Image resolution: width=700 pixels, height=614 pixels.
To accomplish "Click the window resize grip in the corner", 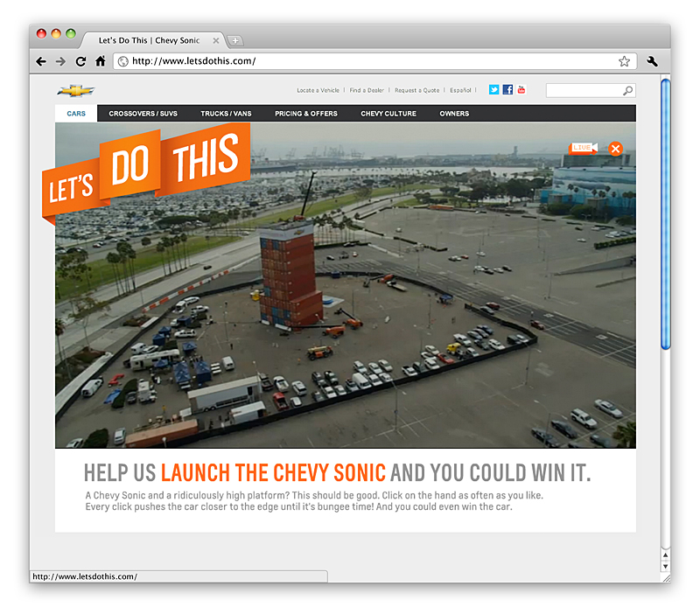I will click(x=666, y=578).
